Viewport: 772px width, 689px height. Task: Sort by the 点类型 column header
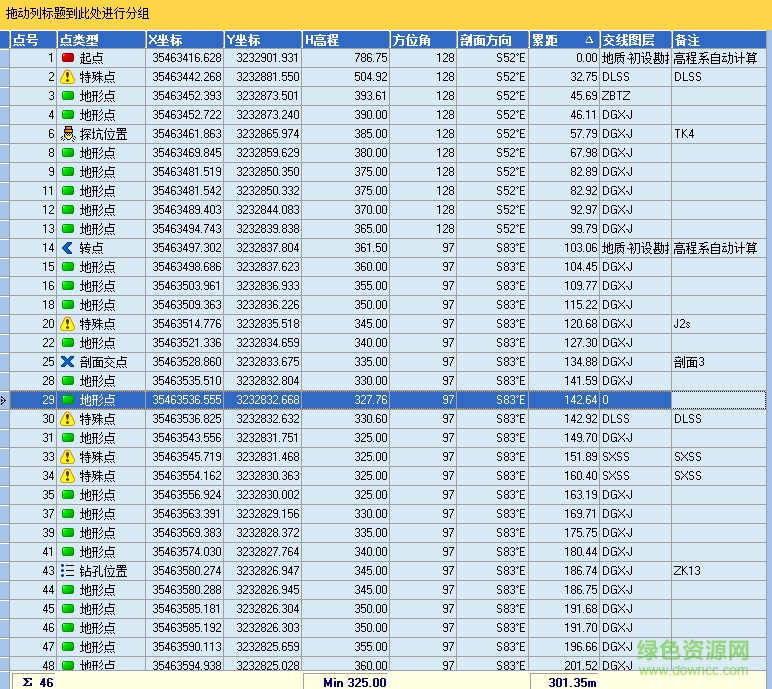pos(100,40)
